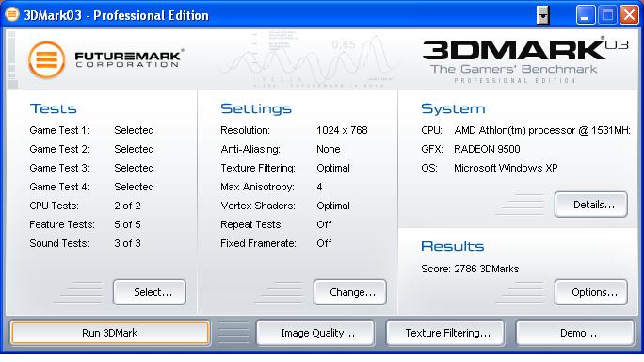Minimize the 3DMark03 window

click(x=586, y=15)
